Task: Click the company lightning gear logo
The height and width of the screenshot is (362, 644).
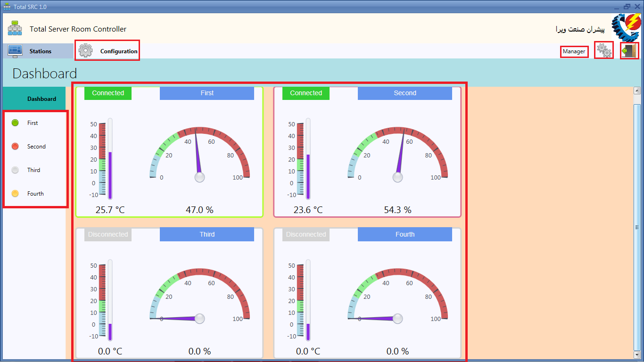Action: click(626, 27)
